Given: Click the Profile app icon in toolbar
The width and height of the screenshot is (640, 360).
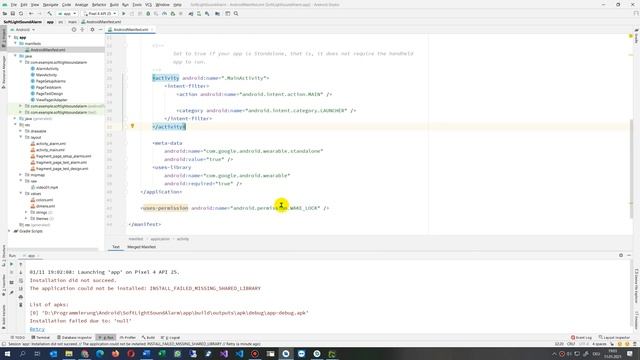Looking at the screenshot, I should point(164,13).
